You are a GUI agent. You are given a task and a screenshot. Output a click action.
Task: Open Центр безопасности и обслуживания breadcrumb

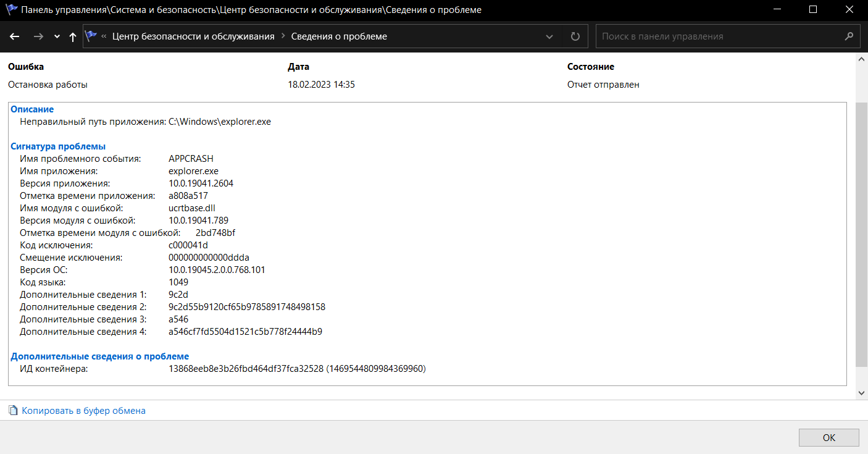(x=193, y=36)
